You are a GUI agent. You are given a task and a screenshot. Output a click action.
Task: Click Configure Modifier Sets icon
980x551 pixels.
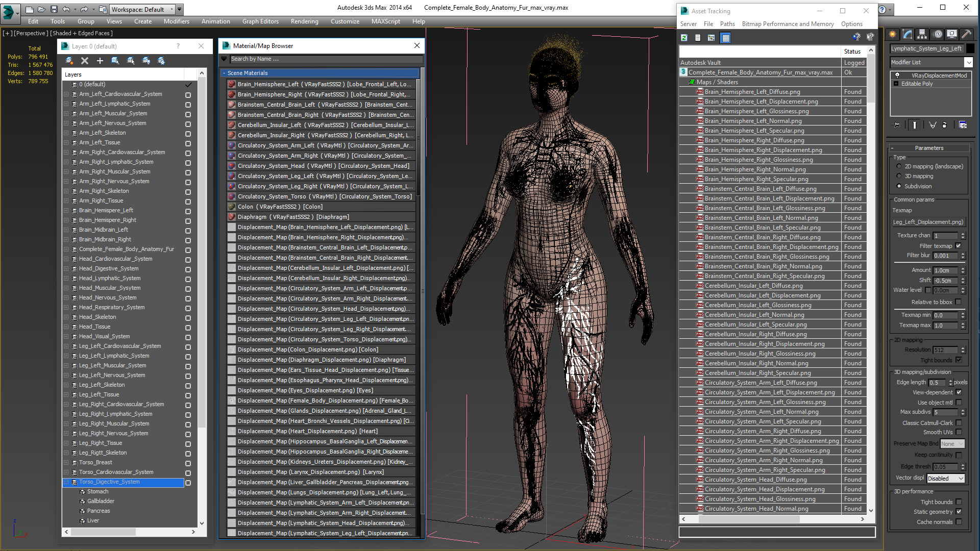coord(963,125)
